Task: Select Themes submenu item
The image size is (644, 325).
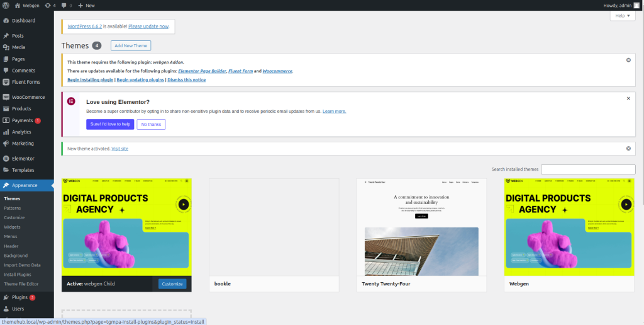Action: coord(12,198)
